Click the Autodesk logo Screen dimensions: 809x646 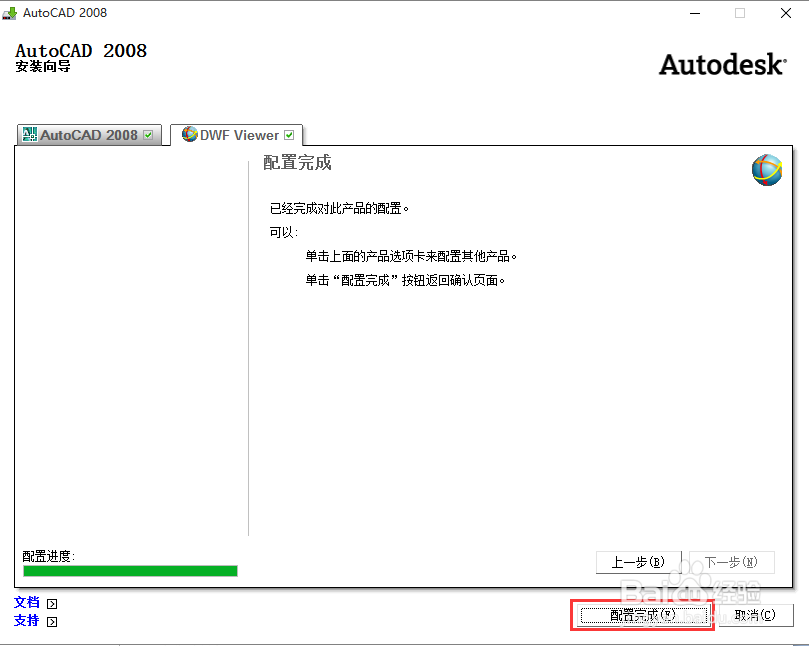(722, 64)
